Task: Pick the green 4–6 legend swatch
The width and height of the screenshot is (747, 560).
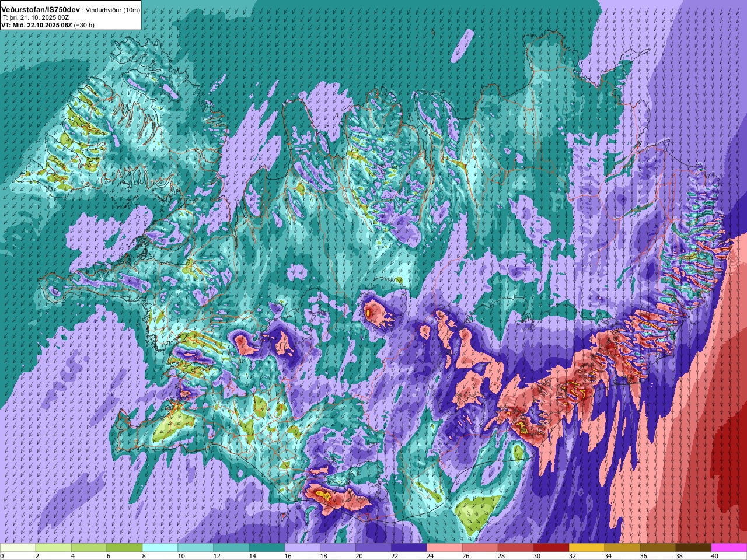Action: tap(89, 548)
